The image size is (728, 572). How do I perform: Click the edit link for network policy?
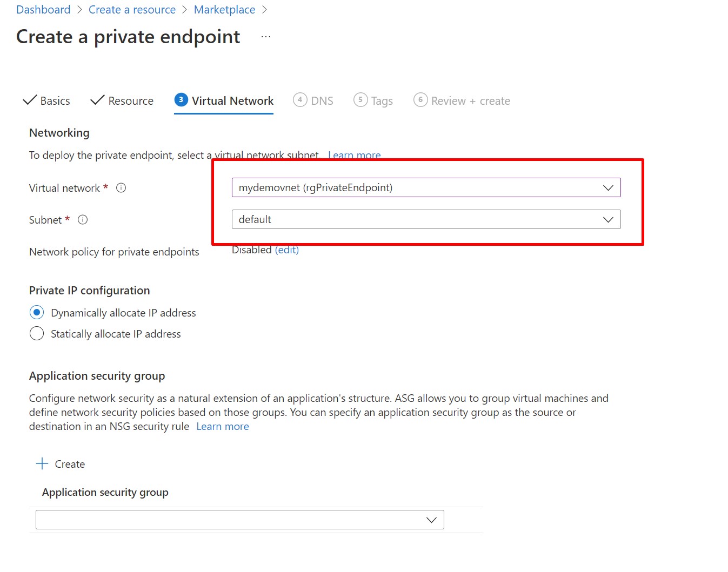tap(287, 250)
